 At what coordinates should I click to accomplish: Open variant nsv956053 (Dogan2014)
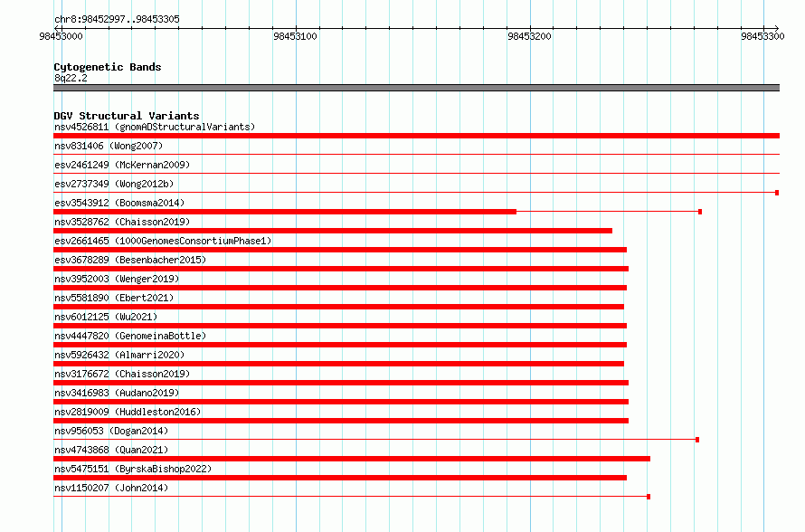[111, 431]
